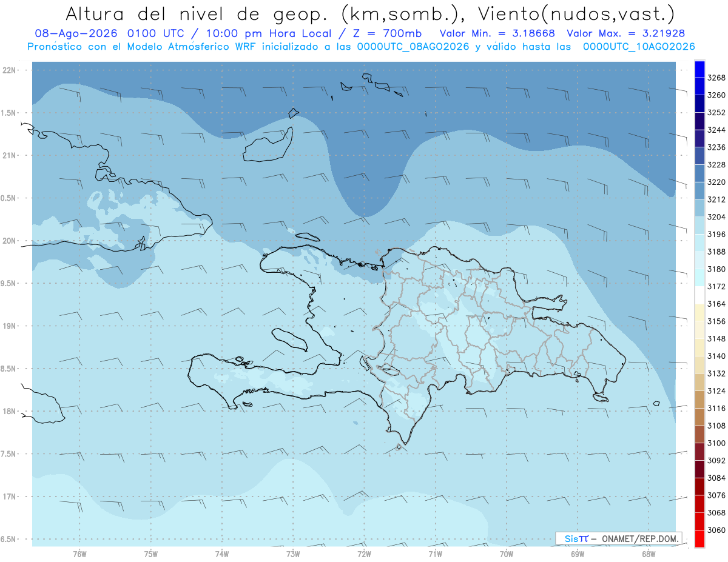
Task: Click the "71W" longitude label
Action: [435, 554]
